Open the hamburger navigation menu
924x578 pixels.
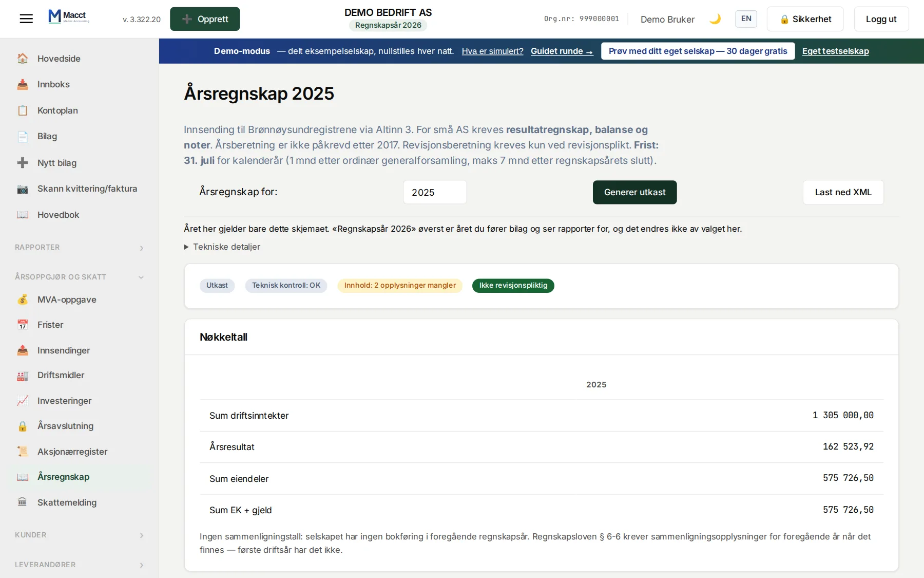tap(26, 19)
